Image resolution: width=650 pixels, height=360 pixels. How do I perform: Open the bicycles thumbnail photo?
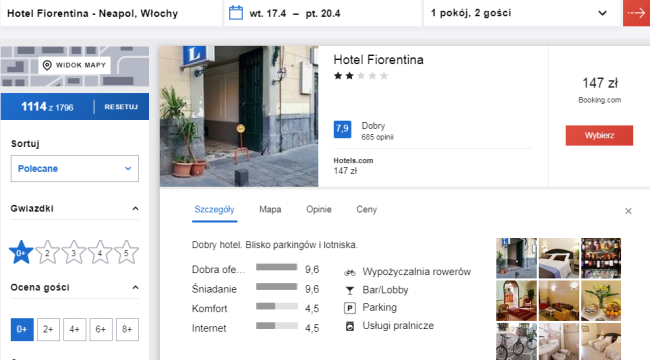516,341
